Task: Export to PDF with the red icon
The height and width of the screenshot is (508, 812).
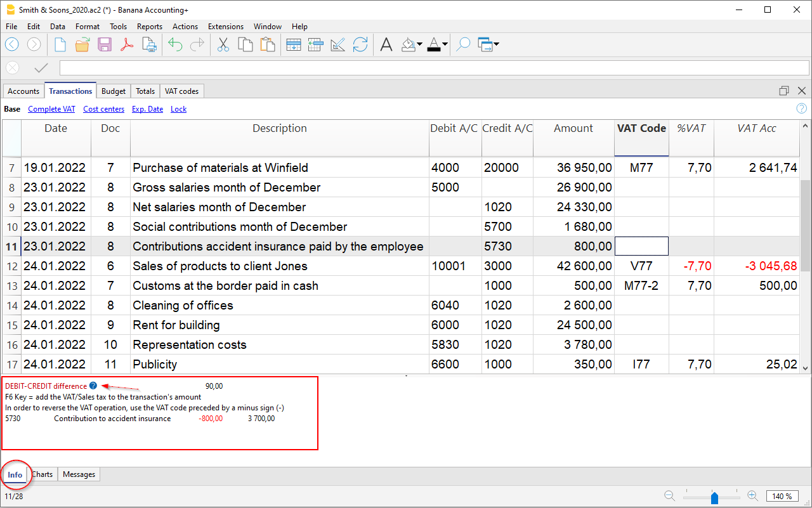Action: coord(127,44)
